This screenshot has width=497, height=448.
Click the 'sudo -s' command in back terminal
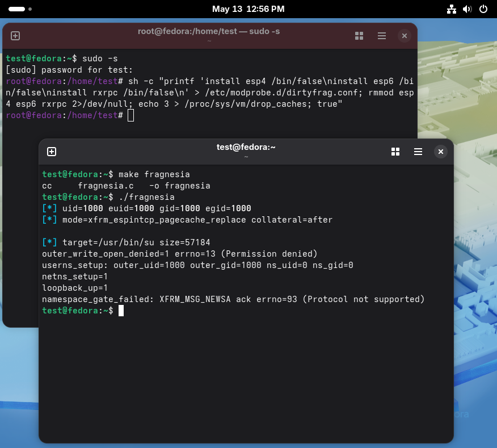(100, 58)
